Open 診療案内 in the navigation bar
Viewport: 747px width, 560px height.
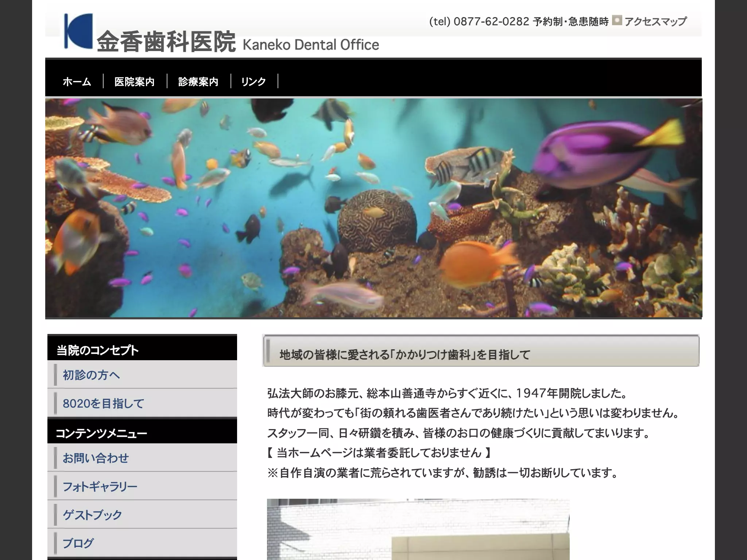(x=198, y=81)
